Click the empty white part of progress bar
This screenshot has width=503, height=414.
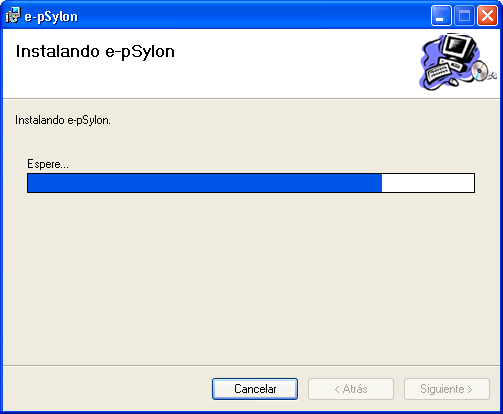tap(428, 183)
